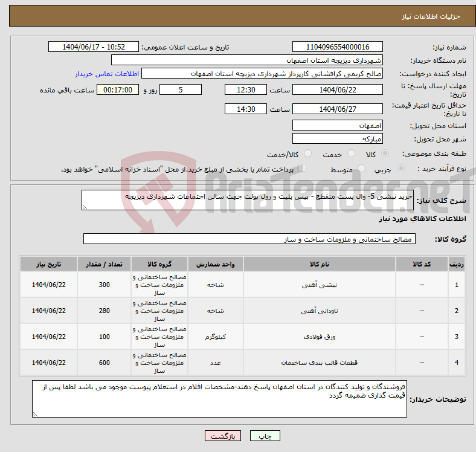
Task: Click the عدد unit cell
Action: click(x=215, y=363)
